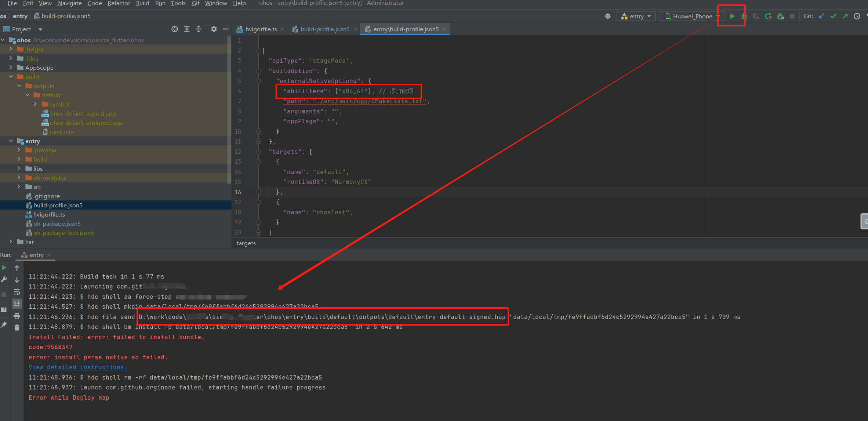This screenshot has width=868, height=421.
Task: Push commits with green Git arrow
Action: [x=845, y=16]
